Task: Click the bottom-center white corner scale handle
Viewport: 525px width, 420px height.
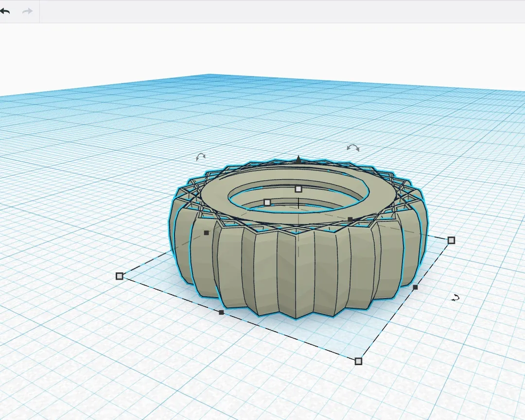Action: (x=359, y=360)
